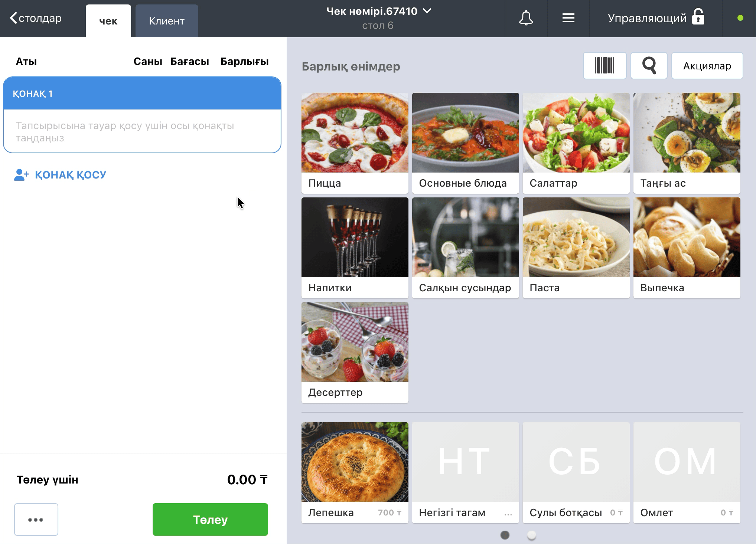This screenshot has height=544, width=756.
Task: Go to second products page dot
Action: pyautogui.click(x=532, y=535)
